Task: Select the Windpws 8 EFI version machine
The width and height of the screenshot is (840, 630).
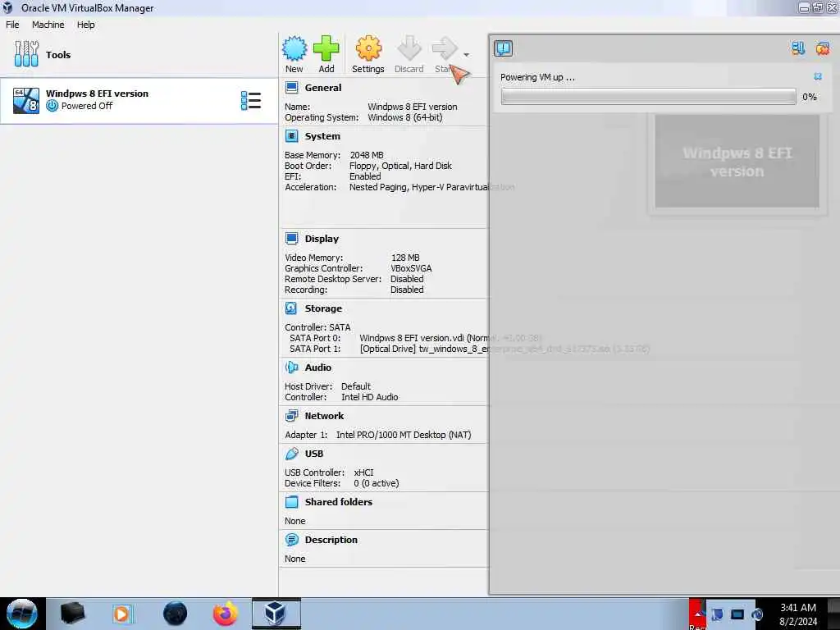Action: pos(138,101)
